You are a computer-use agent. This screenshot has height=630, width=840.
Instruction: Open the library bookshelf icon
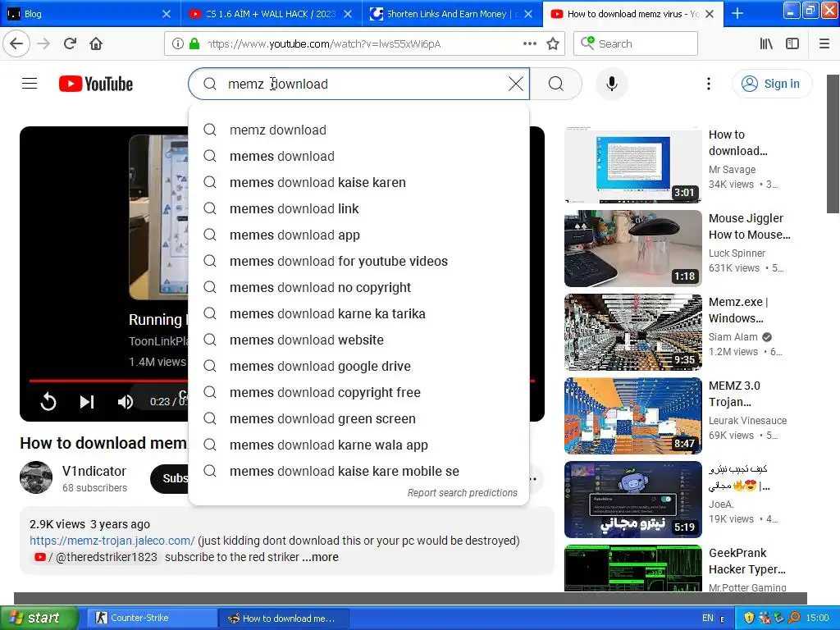[766, 43]
